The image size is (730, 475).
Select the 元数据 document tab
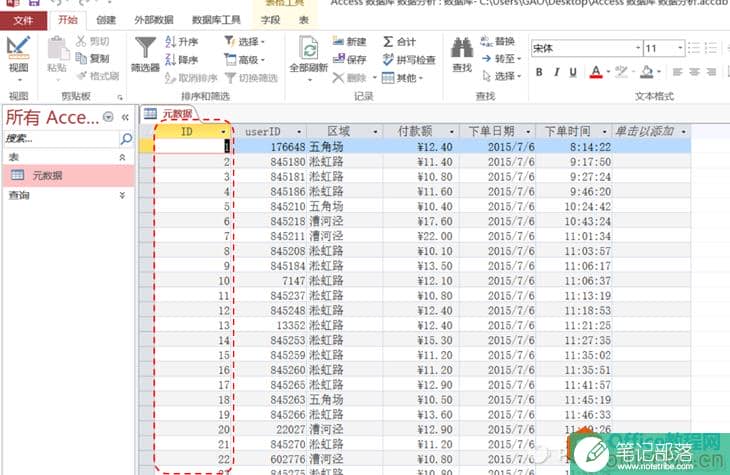(169, 114)
